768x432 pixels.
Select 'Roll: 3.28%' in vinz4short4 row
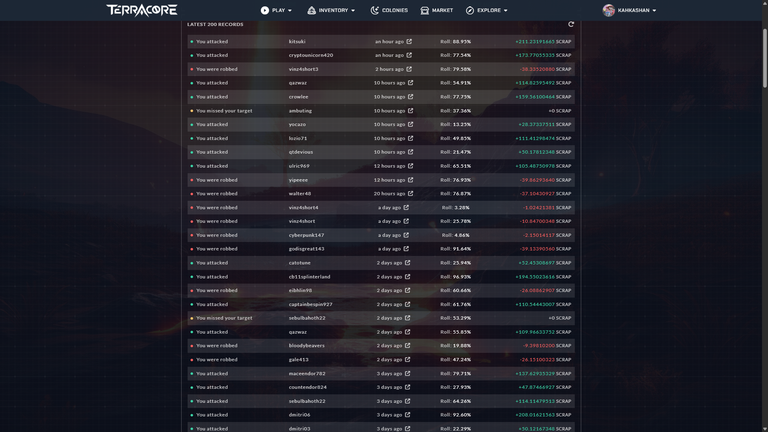tap(455, 208)
